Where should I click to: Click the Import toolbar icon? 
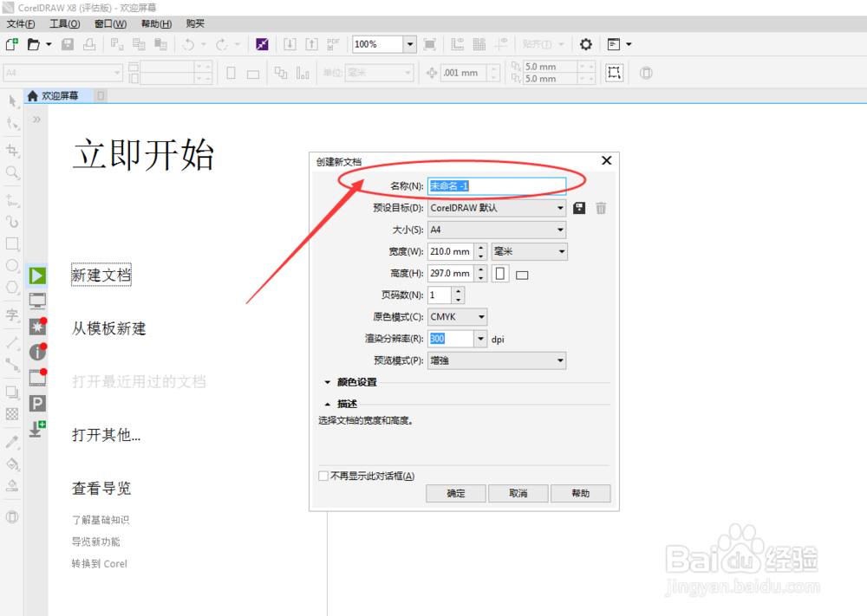point(290,44)
